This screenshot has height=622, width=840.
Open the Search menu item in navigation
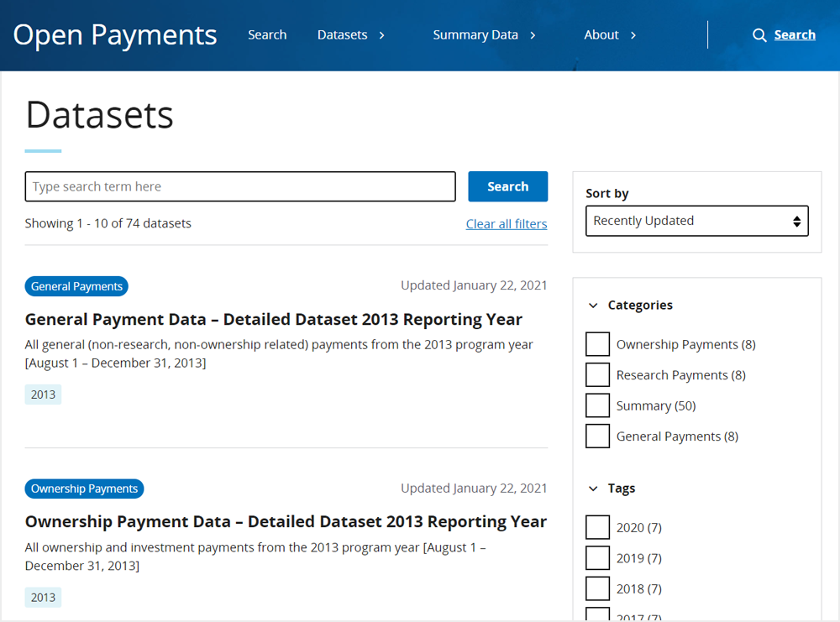click(267, 35)
